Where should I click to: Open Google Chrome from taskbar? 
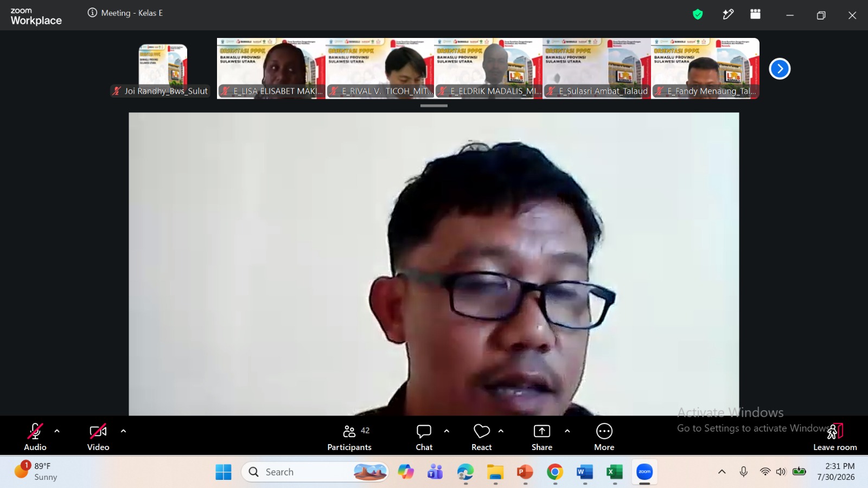[554, 472]
